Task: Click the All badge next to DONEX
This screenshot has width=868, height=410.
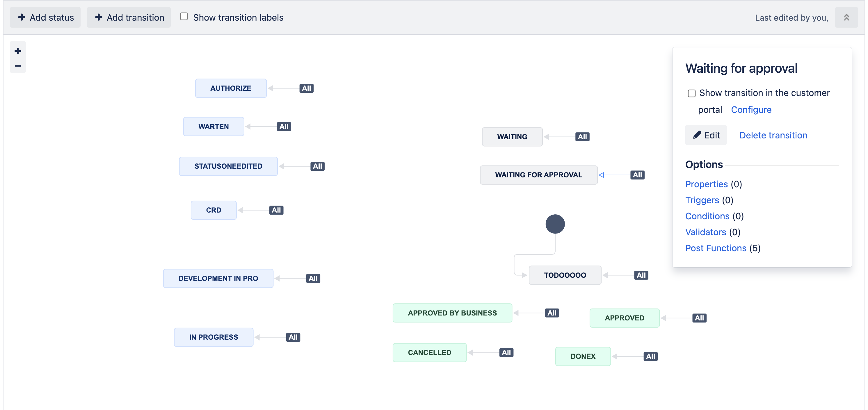Action: pos(650,356)
